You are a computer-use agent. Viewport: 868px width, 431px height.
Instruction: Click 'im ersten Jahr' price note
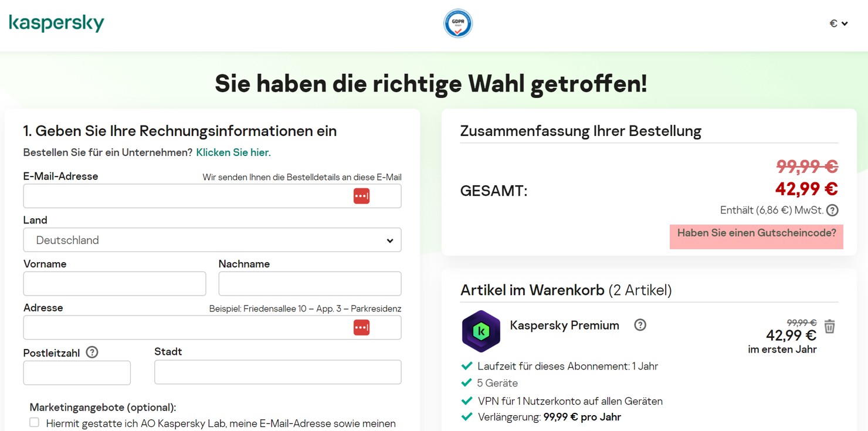[782, 349]
